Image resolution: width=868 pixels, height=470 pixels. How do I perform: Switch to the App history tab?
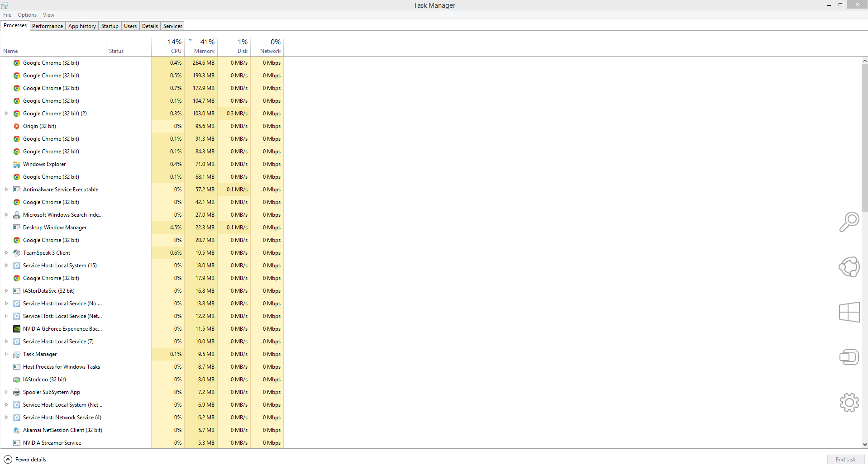click(x=82, y=26)
